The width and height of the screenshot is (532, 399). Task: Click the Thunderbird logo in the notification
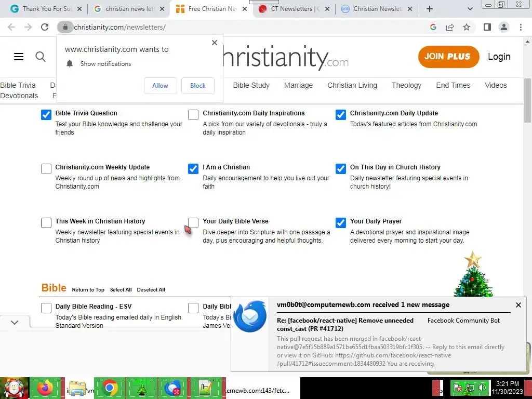click(250, 316)
